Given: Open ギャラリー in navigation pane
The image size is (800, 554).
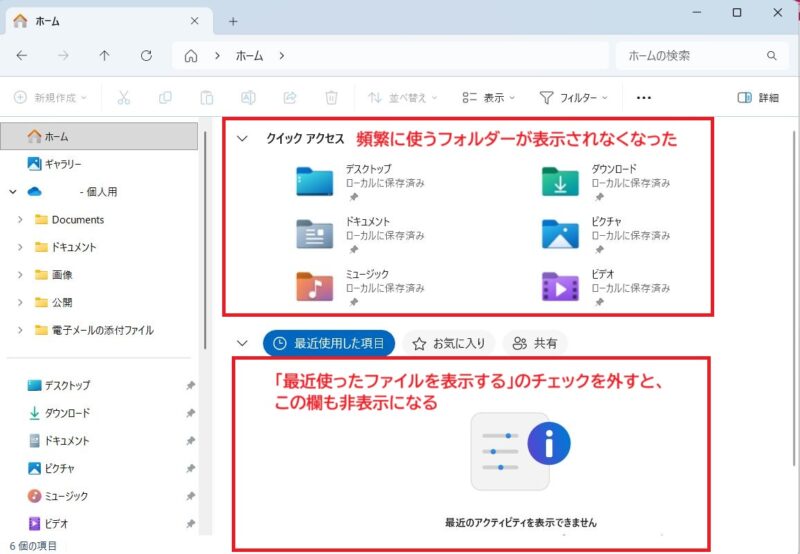Looking at the screenshot, I should coord(54,164).
